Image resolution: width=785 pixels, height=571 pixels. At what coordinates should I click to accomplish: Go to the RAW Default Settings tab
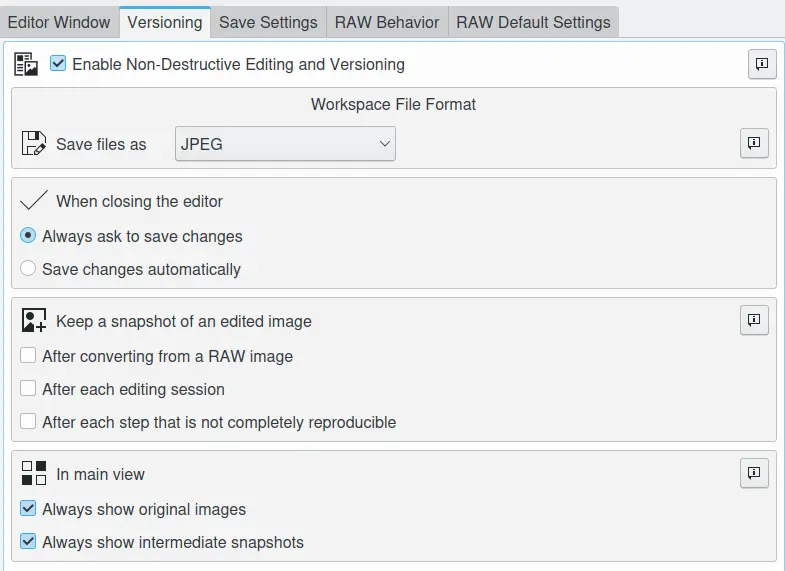[x=533, y=22]
